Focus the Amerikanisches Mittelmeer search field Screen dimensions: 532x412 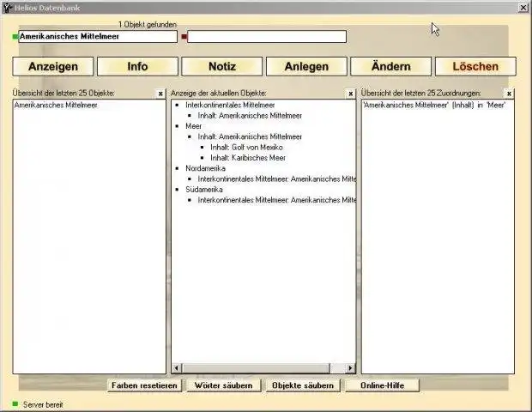(x=98, y=36)
